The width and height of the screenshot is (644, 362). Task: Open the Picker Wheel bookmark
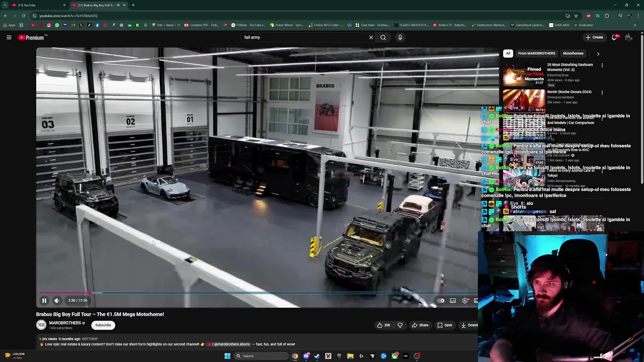point(286,25)
